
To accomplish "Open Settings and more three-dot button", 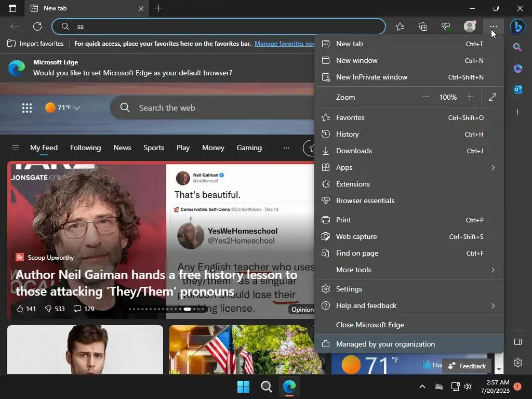I will click(x=494, y=26).
